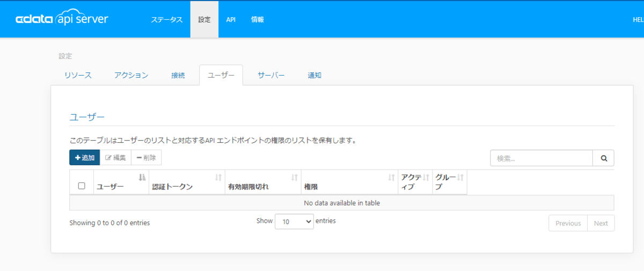Open the API menu item

pyautogui.click(x=231, y=19)
